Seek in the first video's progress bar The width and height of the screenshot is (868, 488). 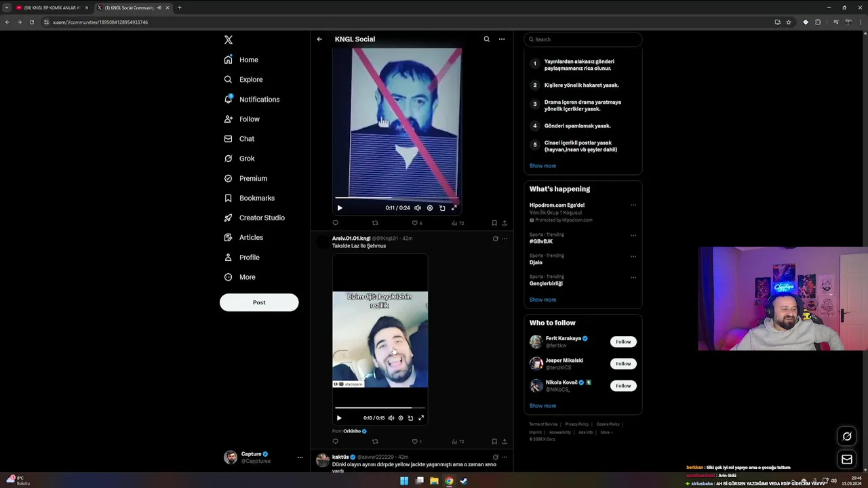397,198
